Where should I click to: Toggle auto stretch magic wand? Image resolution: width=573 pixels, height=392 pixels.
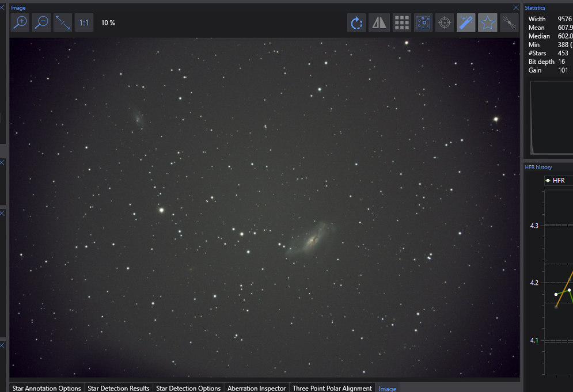point(466,22)
